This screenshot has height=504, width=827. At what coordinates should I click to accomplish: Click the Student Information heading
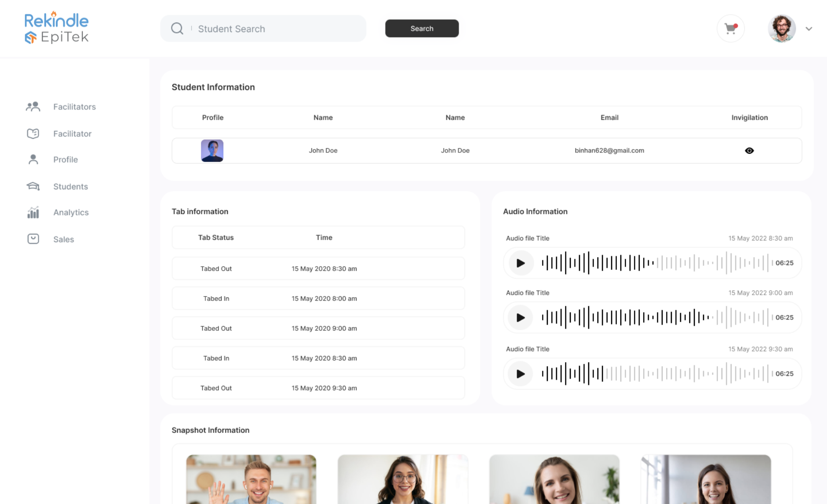tap(213, 87)
